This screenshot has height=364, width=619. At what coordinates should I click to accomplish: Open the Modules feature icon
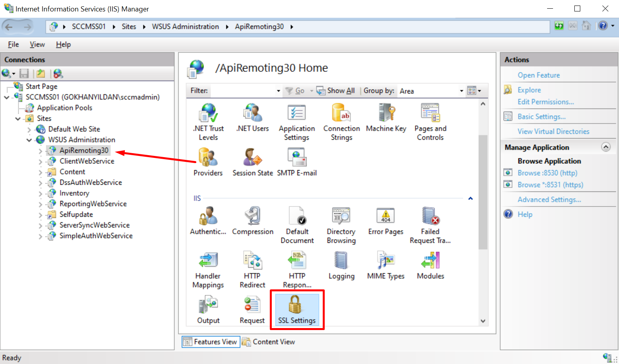[430, 265]
